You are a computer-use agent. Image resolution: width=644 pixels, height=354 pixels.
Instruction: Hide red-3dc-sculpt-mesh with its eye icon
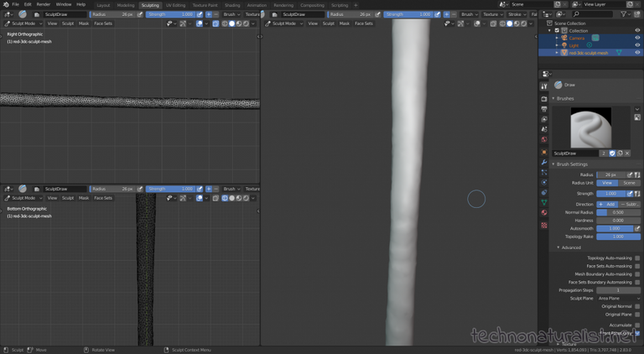pyautogui.click(x=637, y=53)
